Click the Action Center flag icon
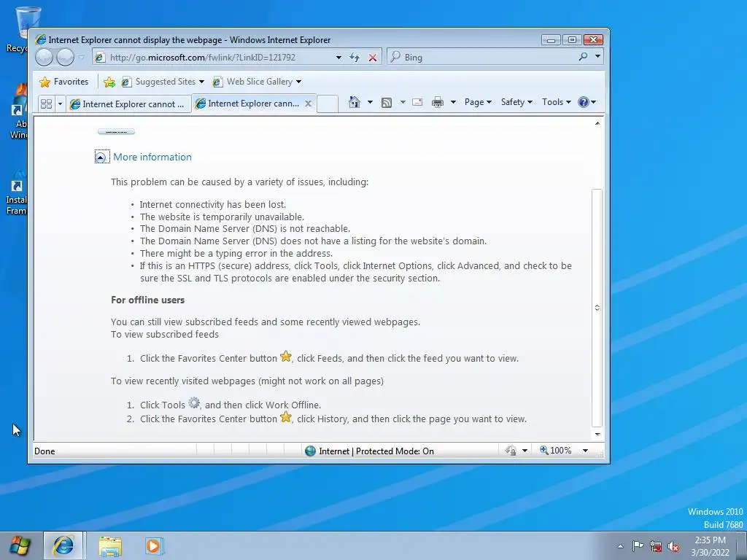 pyautogui.click(x=638, y=545)
